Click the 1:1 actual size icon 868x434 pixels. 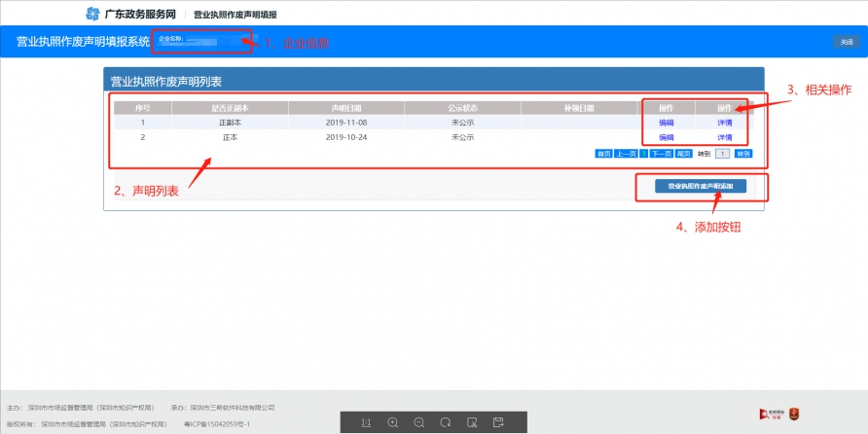(366, 422)
